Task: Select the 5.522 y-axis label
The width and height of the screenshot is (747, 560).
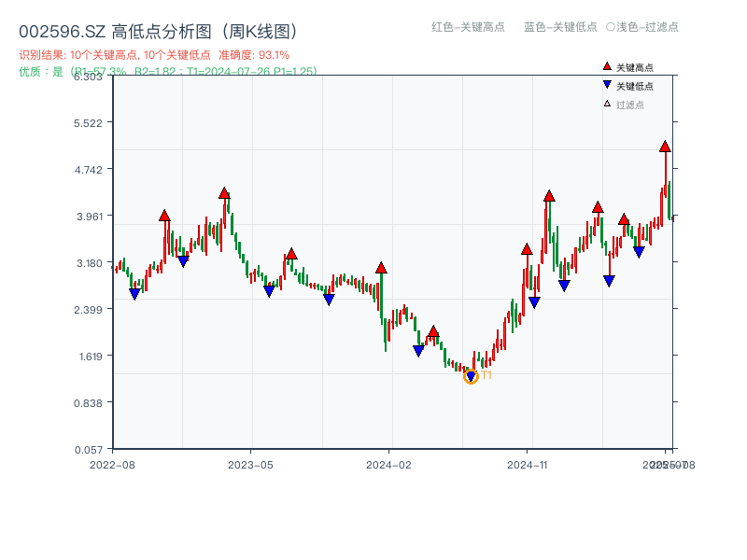Action: (x=88, y=123)
